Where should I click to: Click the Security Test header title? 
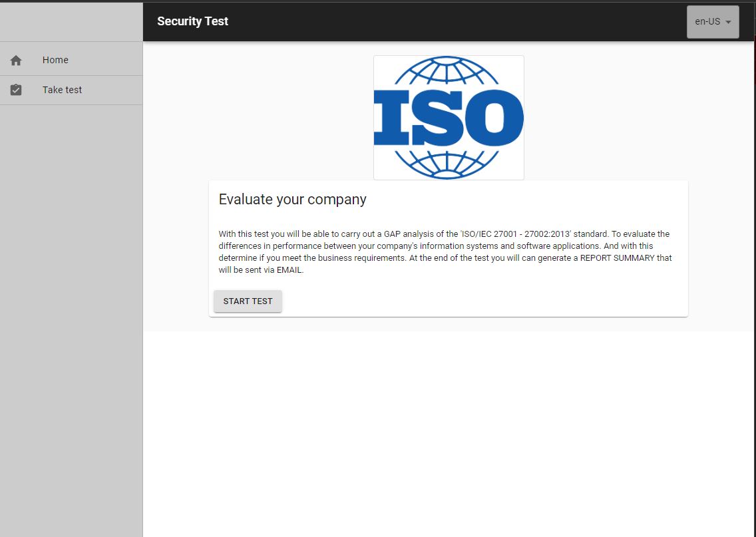click(192, 21)
